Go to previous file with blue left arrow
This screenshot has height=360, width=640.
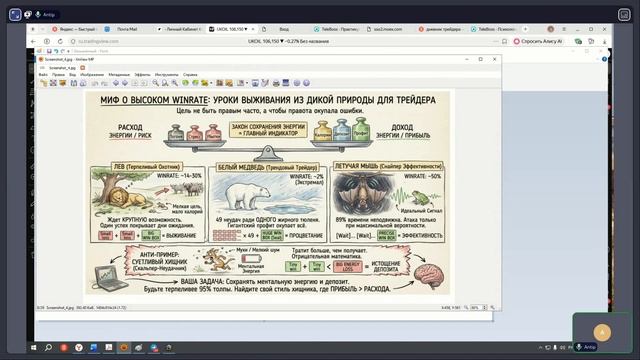(x=116, y=83)
